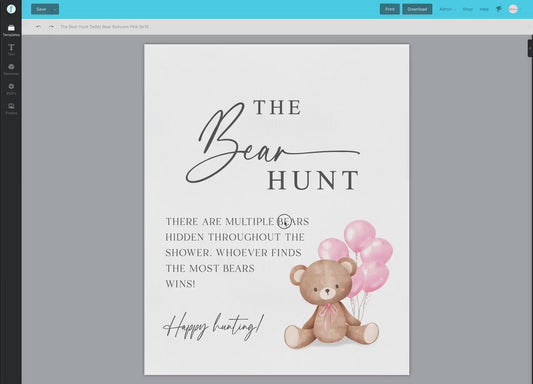This screenshot has width=533, height=384.
Task: Click the Undo arrow
Action: tap(38, 27)
